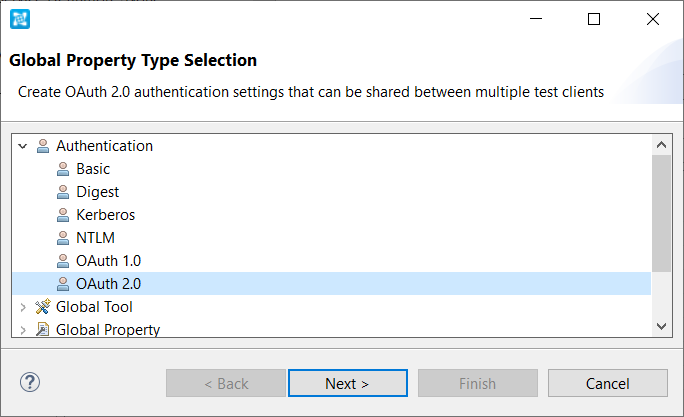The image size is (684, 417).
Task: Click the scrollbar up arrow
Action: pyautogui.click(x=661, y=145)
